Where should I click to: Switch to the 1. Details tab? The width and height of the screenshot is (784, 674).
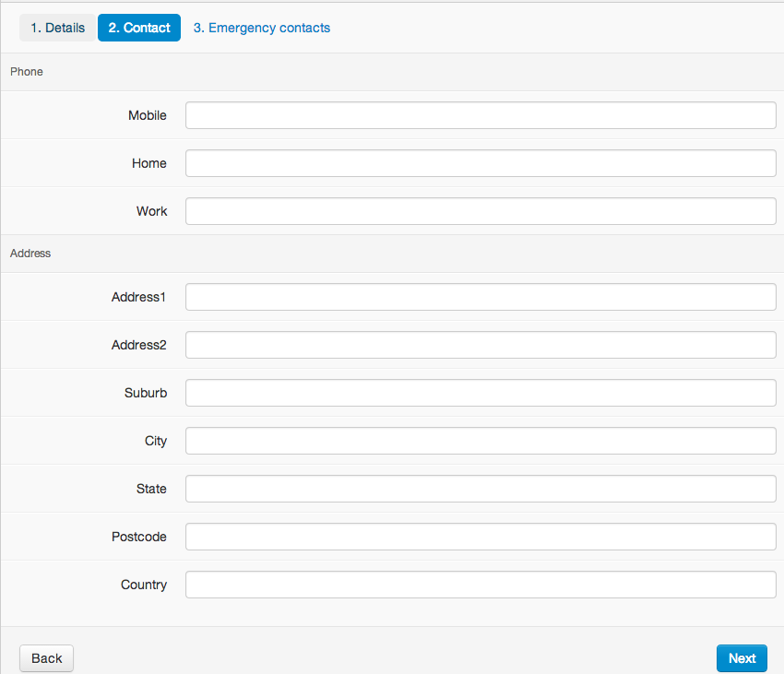[57, 28]
